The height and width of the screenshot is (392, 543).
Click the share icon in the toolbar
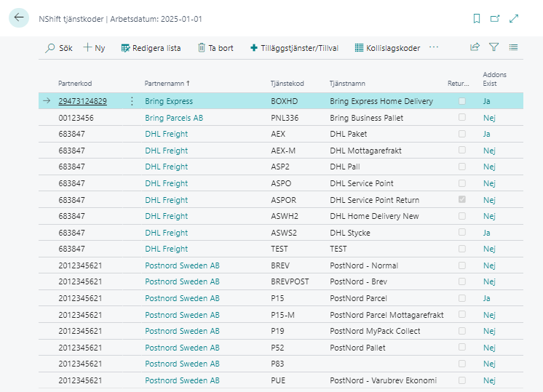click(475, 47)
